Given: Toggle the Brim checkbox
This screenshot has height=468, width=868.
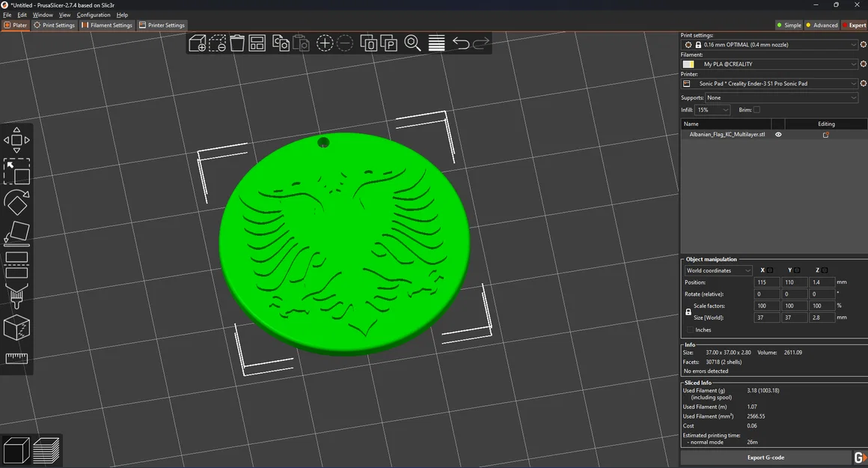Looking at the screenshot, I should (x=757, y=109).
